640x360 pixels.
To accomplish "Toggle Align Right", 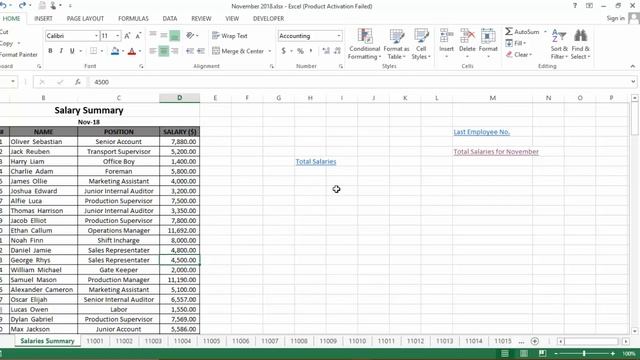I will (175, 51).
